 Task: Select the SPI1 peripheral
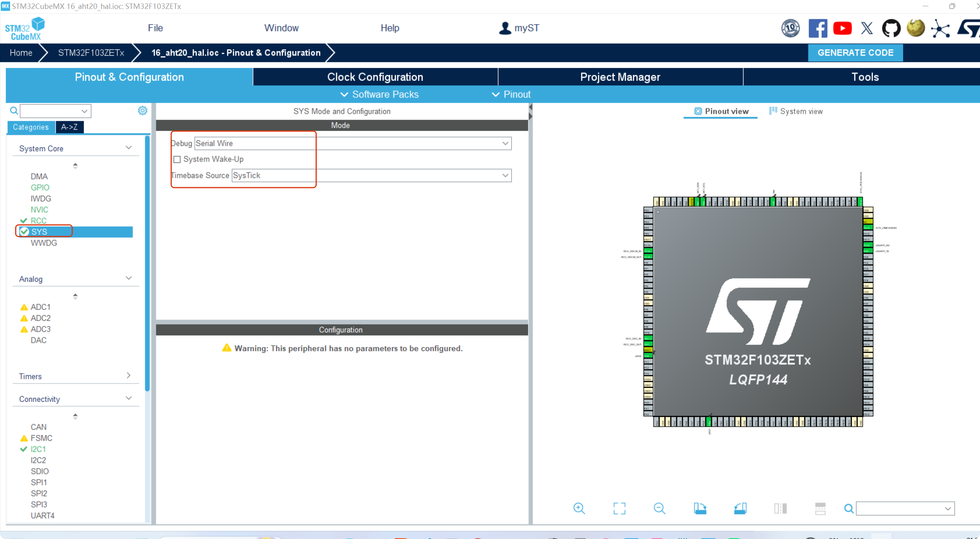(39, 483)
